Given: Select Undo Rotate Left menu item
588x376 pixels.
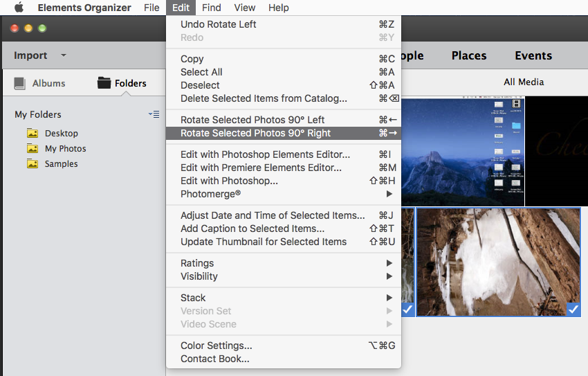Looking at the screenshot, I should point(218,24).
